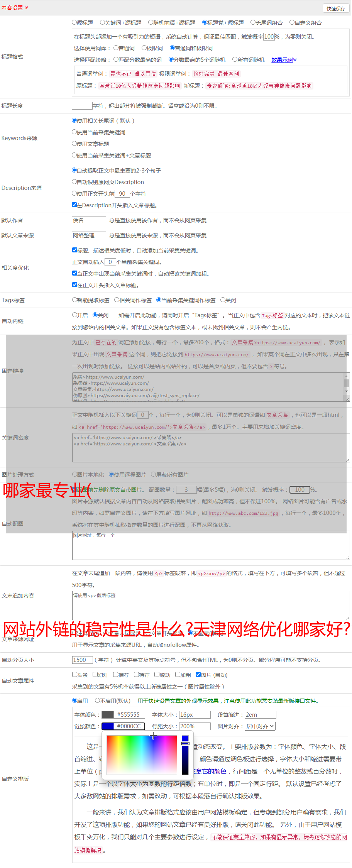Click the 图片网址 textarea
The image size is (352, 868).
211,545
